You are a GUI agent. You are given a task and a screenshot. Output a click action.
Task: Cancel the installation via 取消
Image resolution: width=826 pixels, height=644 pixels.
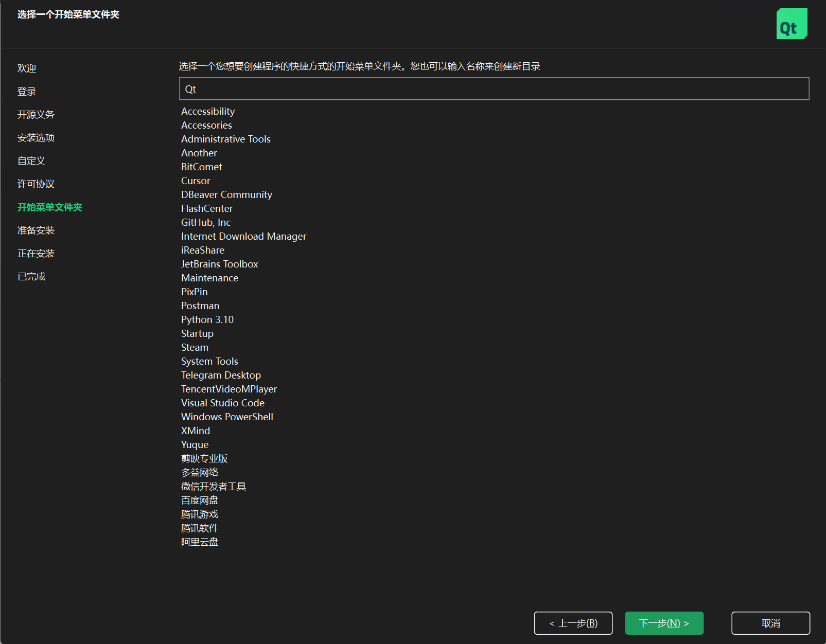(x=770, y=623)
